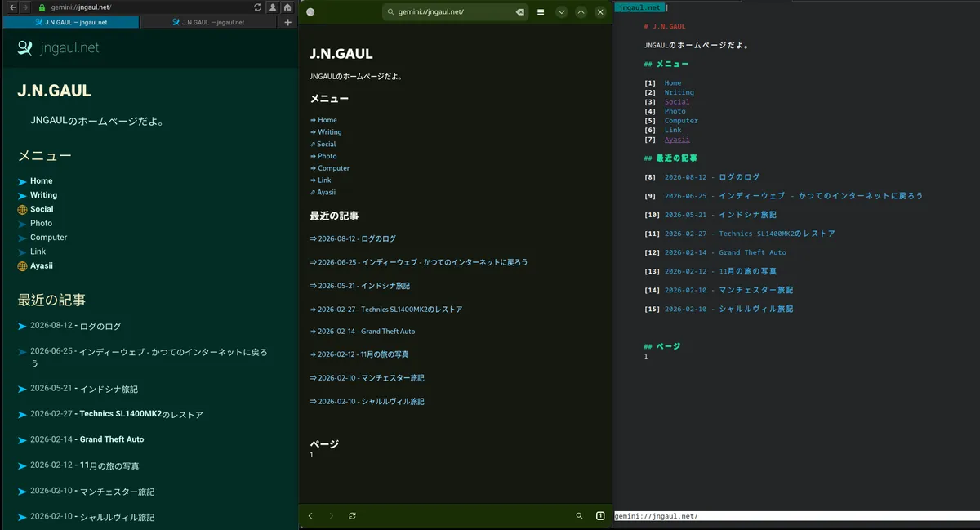
Task: Open Computer link in left browser menu
Action: (48, 238)
